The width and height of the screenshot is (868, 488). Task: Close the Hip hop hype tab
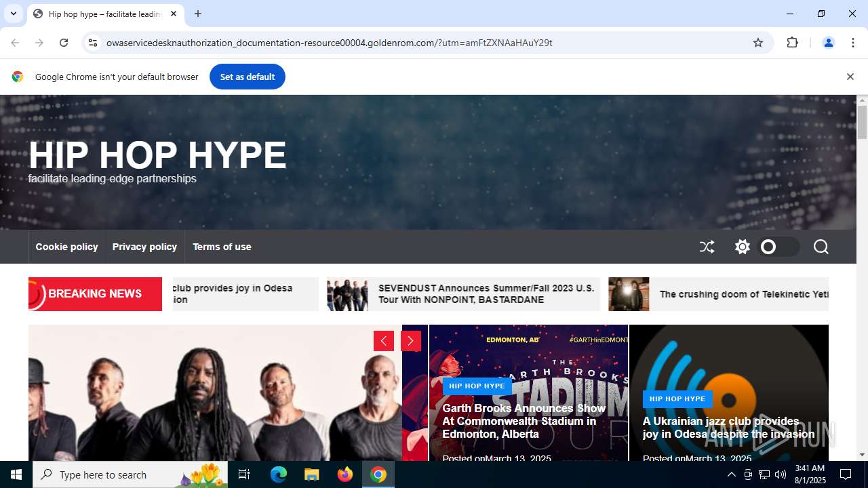click(174, 14)
